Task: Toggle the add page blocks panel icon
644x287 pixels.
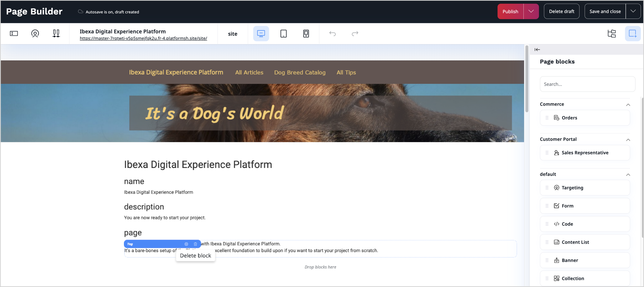Action: 632,33
